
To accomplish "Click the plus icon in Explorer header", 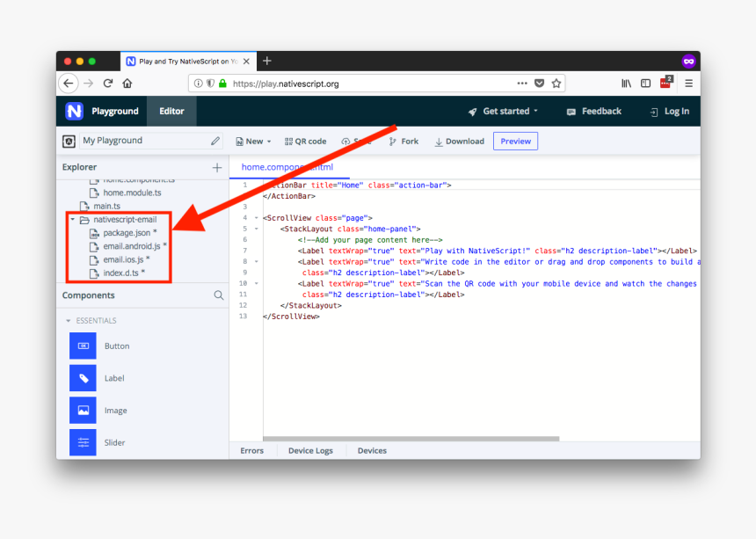I will 217,167.
